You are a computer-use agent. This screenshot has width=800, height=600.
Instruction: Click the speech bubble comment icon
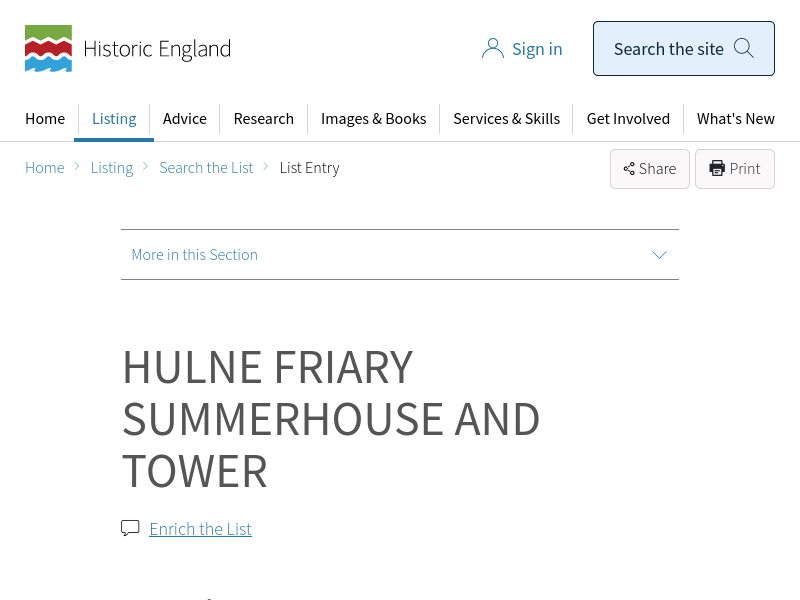[130, 528]
